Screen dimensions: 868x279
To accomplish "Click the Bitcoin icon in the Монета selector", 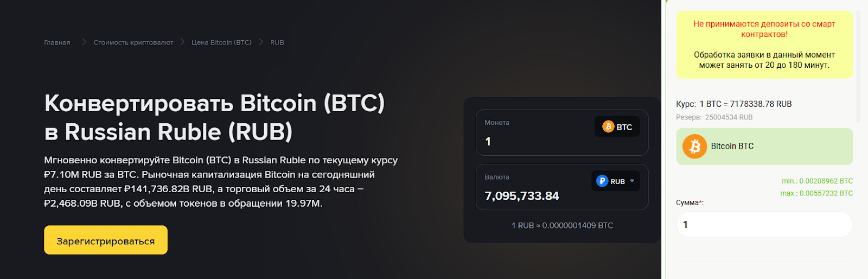I will coord(608,127).
